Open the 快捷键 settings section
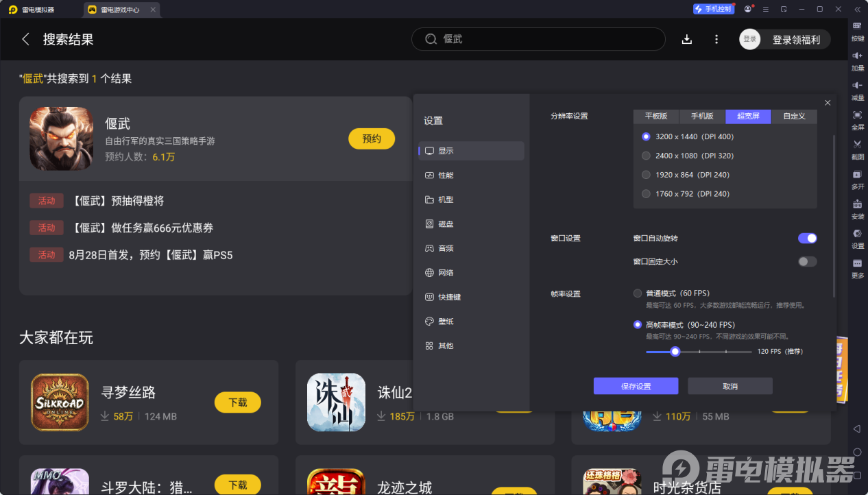 click(x=471, y=297)
